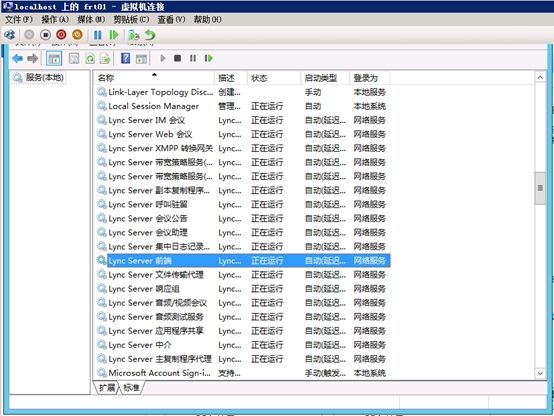Viewport: 554px width, 416px height.
Task: Select the Lync Server 集中日志记录 service
Action: pos(242,247)
